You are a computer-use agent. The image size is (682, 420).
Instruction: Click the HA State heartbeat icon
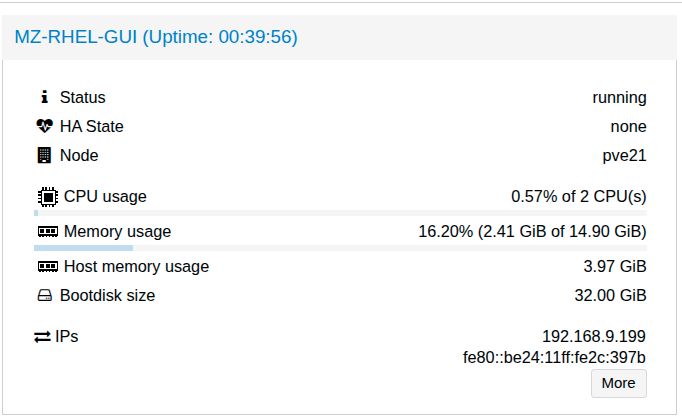point(44,127)
